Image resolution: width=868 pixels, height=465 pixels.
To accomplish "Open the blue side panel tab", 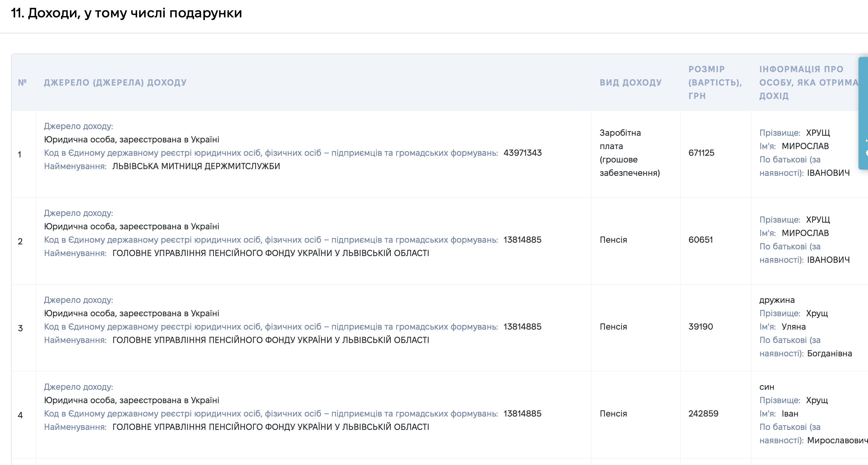I will click(863, 113).
